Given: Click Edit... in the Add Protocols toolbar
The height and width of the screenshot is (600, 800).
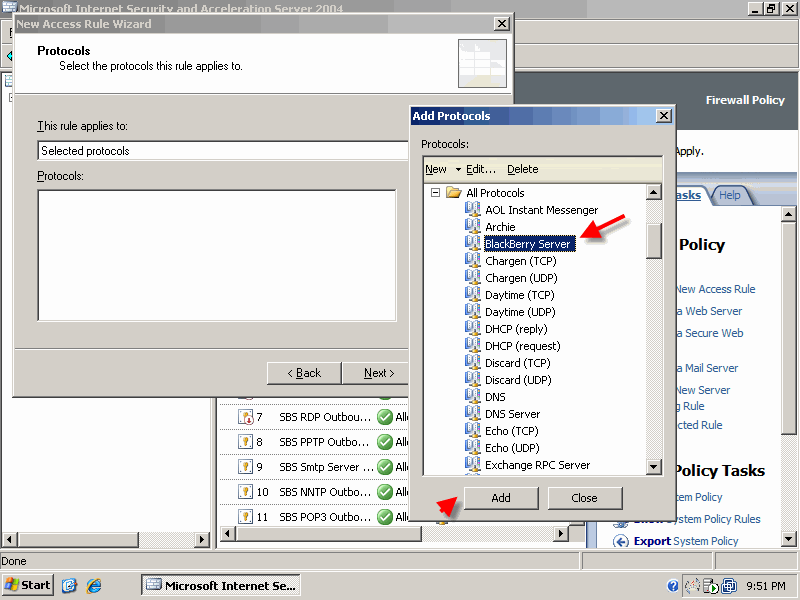Looking at the screenshot, I should [x=481, y=169].
